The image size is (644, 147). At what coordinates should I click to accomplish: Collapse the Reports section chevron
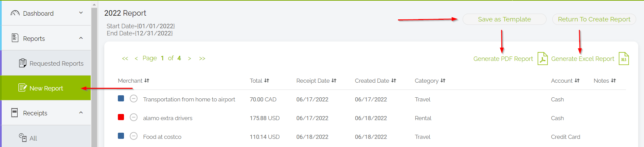(x=81, y=38)
